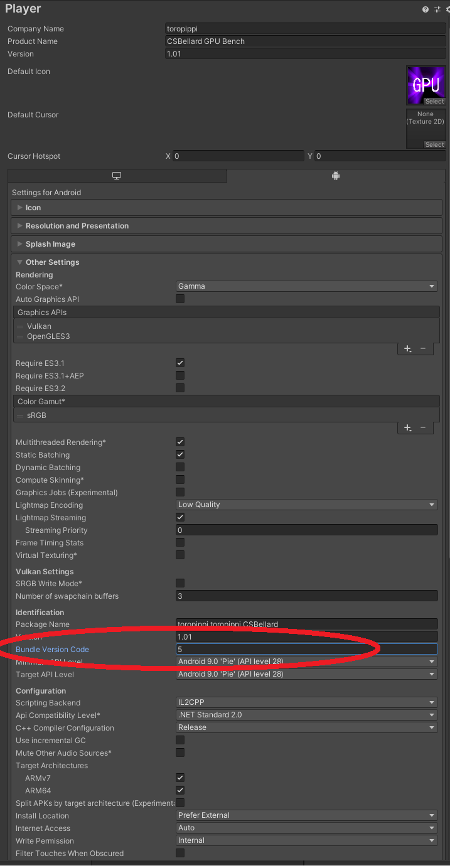Open the Api Compatibility Level dropdown

(x=307, y=715)
